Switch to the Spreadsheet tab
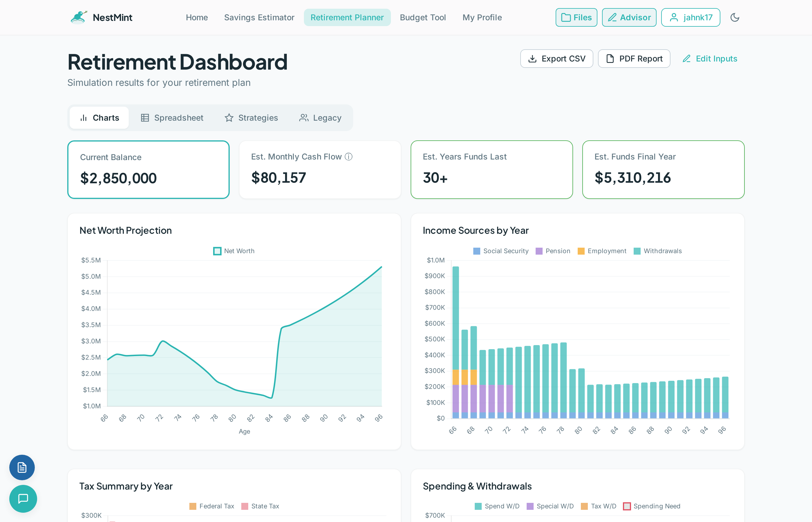 pyautogui.click(x=172, y=118)
